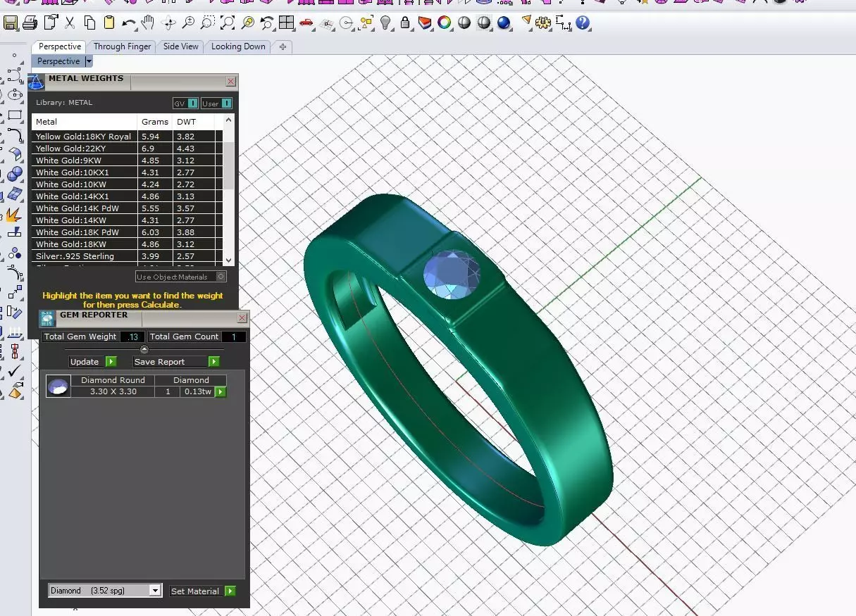
Task: Click the Save file icon
Action: 11,23
